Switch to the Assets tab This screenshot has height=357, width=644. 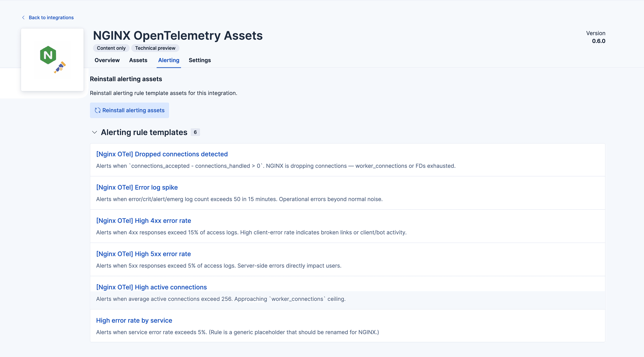pyautogui.click(x=138, y=60)
